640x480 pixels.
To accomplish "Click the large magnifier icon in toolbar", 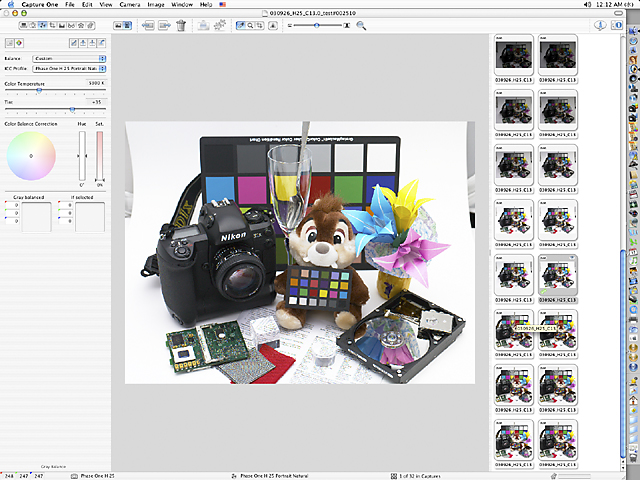I will [x=361, y=25].
